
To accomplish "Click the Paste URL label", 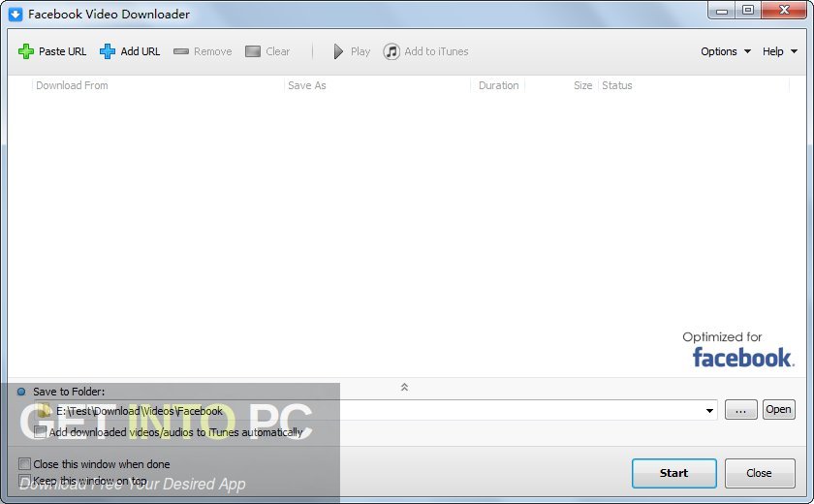I will (62, 51).
